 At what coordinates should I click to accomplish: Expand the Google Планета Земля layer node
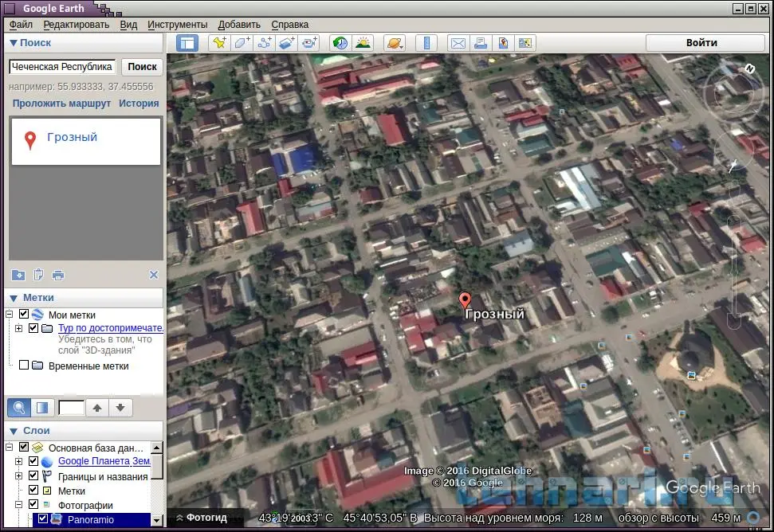pos(18,461)
